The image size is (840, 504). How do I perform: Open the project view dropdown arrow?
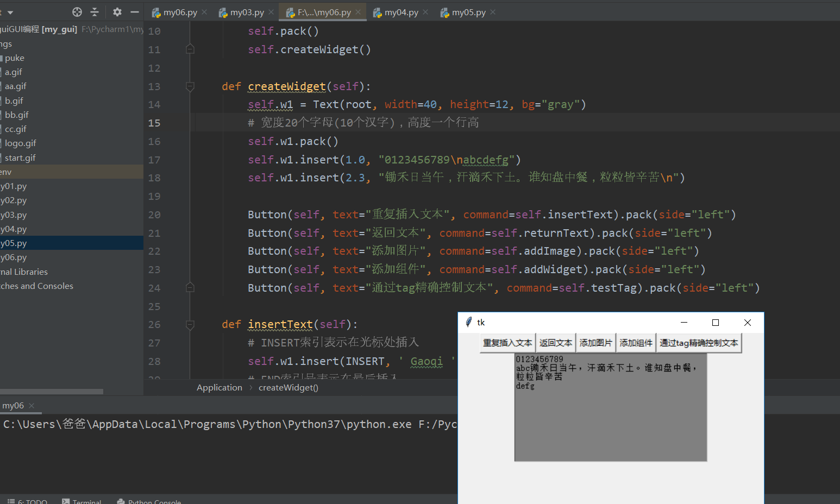(x=10, y=12)
